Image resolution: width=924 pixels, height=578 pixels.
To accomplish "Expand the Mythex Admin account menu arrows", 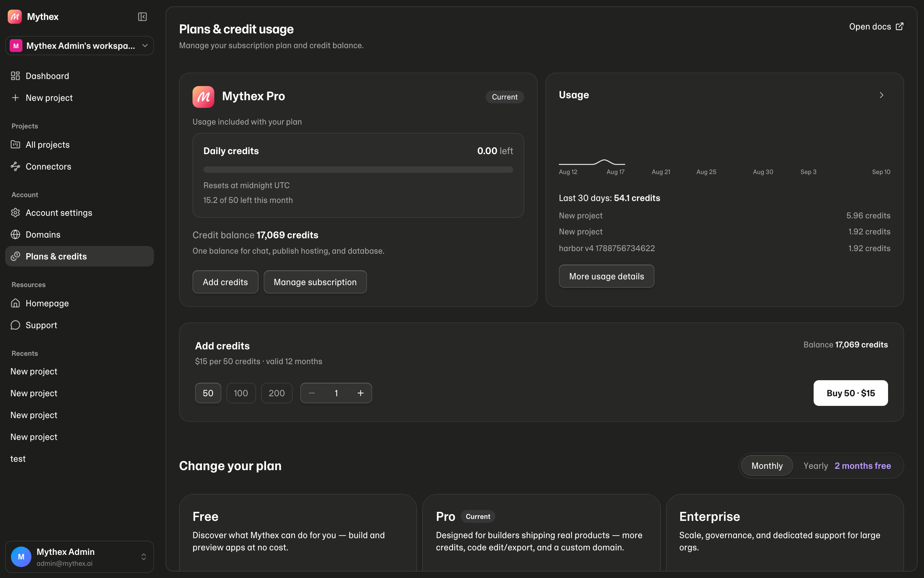I will [x=143, y=556].
